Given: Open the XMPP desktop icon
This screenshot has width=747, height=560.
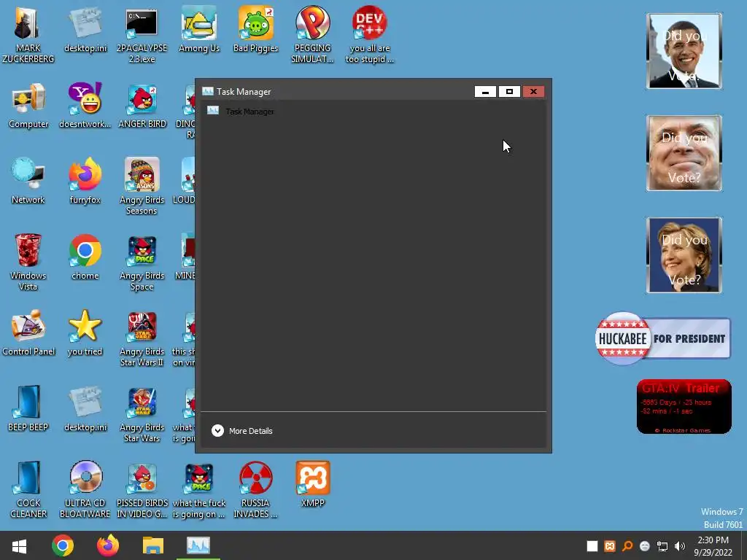Looking at the screenshot, I should tap(312, 484).
